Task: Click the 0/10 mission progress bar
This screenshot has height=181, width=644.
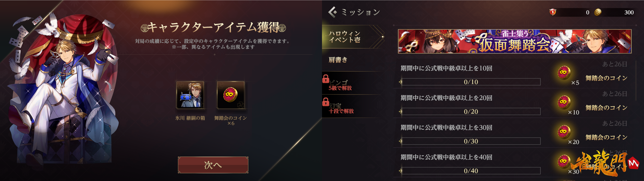Action: 471,82
